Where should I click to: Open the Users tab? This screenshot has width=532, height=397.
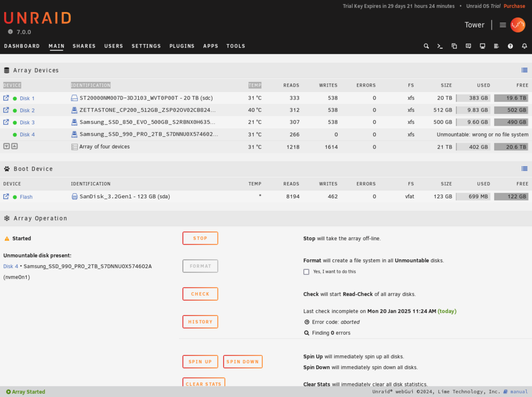(114, 46)
